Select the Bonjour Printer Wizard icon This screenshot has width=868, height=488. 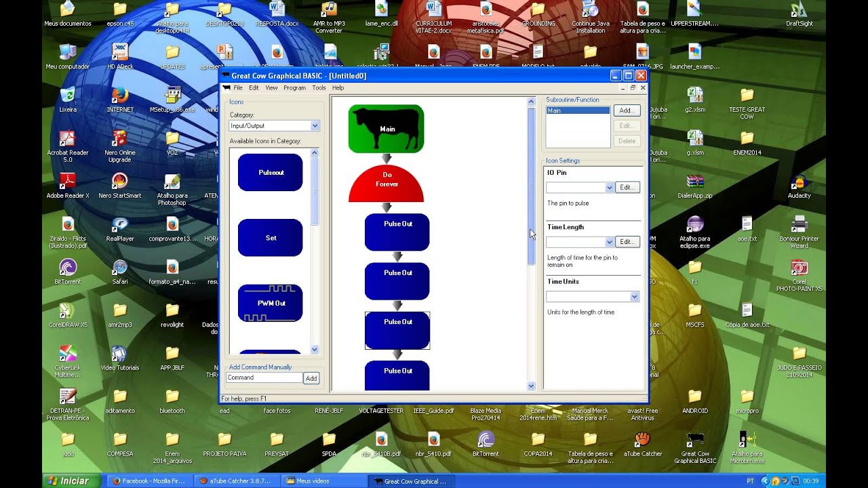point(799,232)
